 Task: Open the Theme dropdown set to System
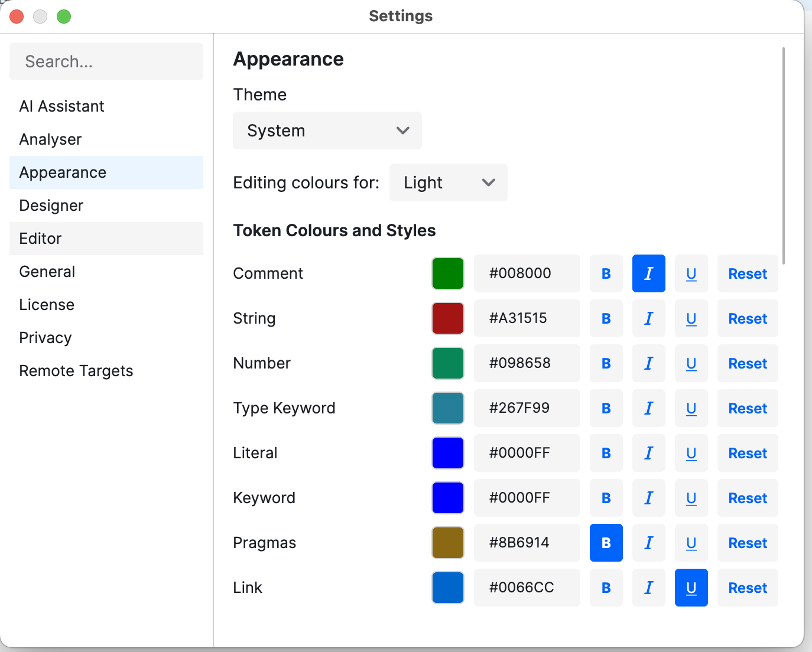327,131
